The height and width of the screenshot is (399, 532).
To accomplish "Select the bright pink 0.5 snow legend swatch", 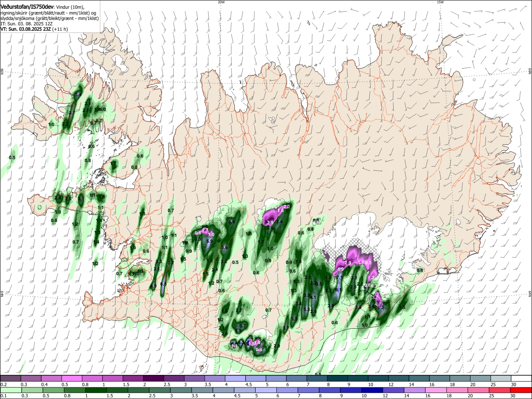I will click(71, 378).
